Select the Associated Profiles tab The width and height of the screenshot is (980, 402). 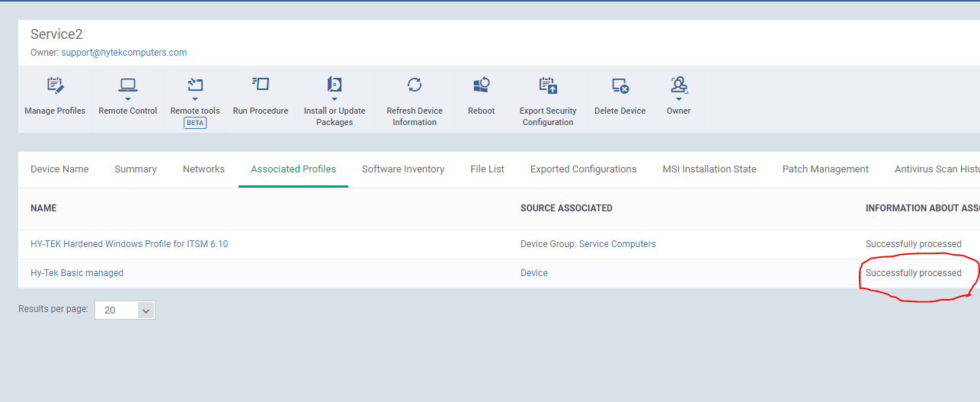(x=293, y=169)
